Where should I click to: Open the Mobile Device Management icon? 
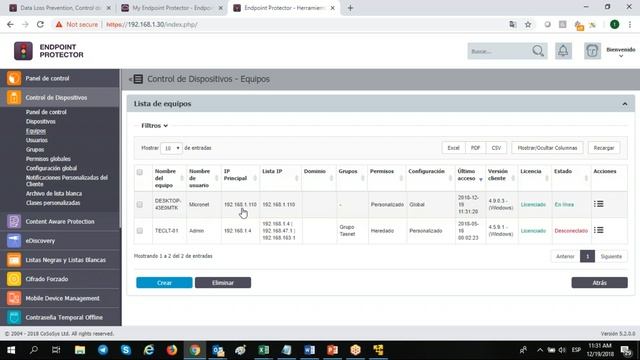(13, 298)
